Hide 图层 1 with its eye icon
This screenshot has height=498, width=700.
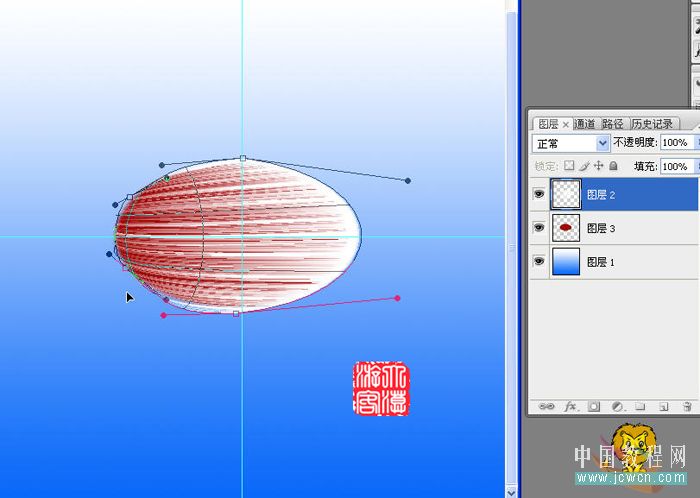(x=539, y=261)
